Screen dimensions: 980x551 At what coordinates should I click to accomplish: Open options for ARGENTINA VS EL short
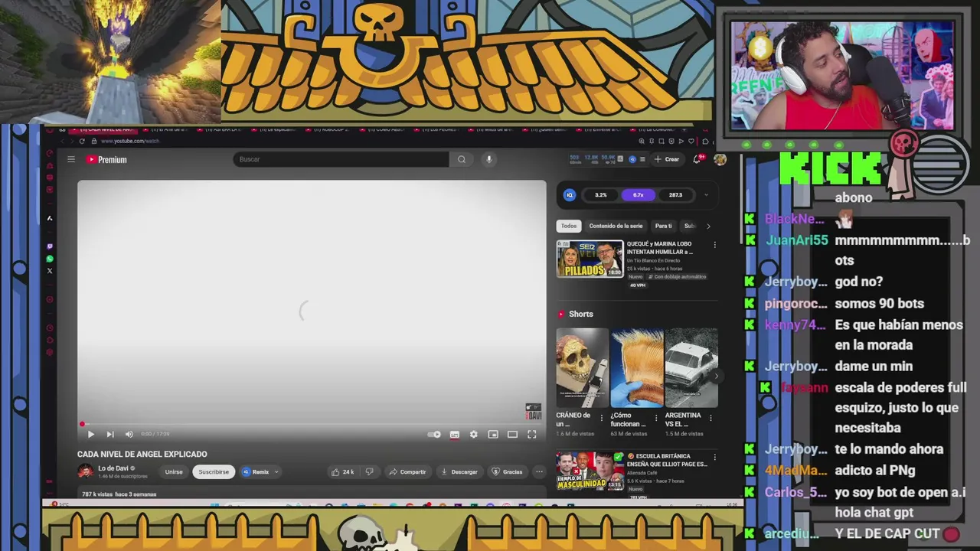710,418
